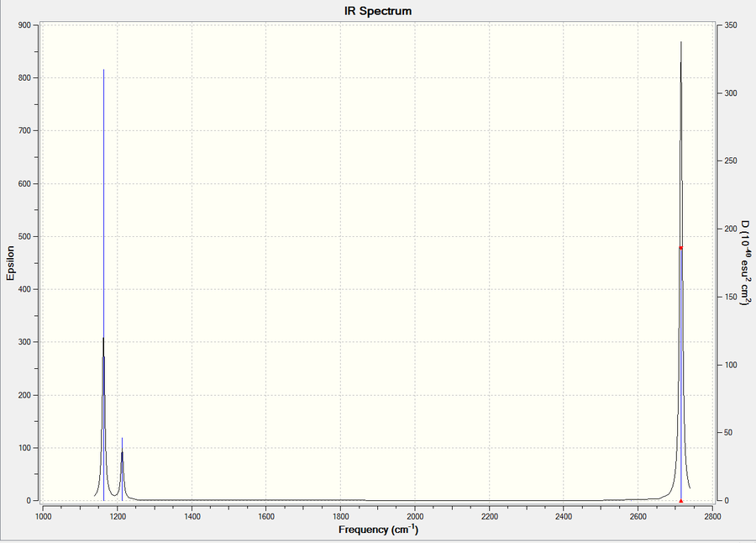The width and height of the screenshot is (756, 543).
Task: Click the black peak top near 1163 cm-1
Action: [103, 340]
